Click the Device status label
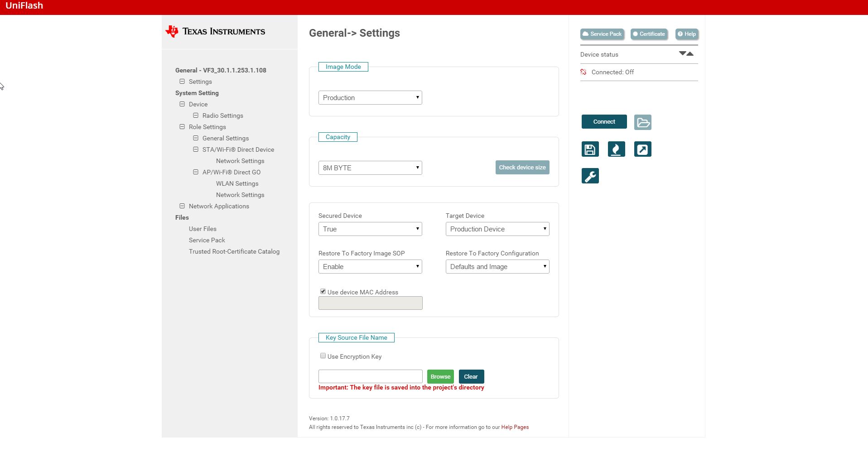868x457 pixels. click(599, 54)
